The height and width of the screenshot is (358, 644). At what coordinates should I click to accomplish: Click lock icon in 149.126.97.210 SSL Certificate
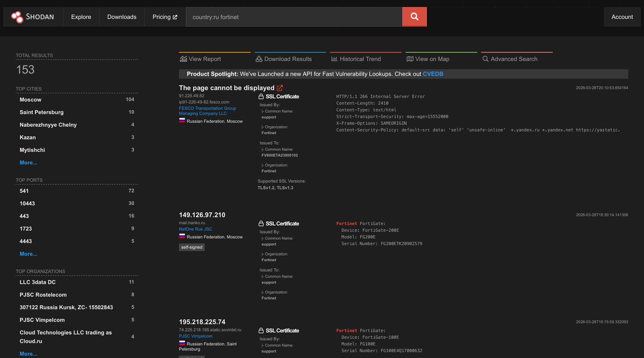pyautogui.click(x=261, y=223)
